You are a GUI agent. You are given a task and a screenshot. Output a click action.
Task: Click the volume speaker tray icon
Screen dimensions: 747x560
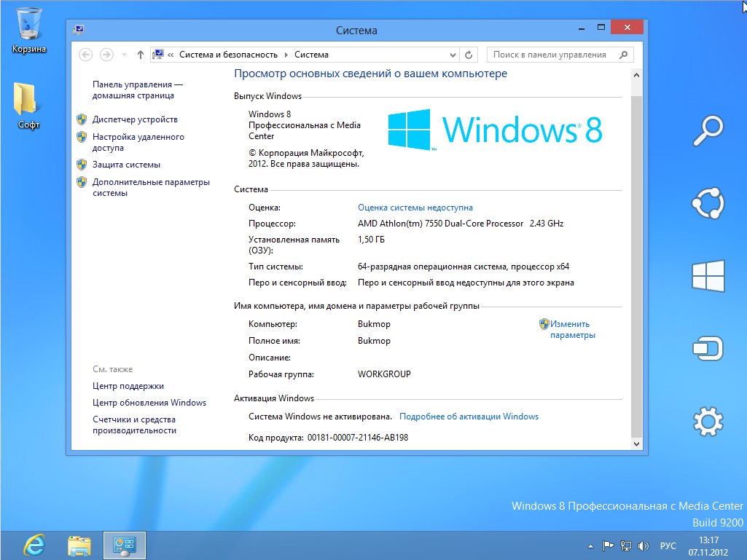point(644,545)
